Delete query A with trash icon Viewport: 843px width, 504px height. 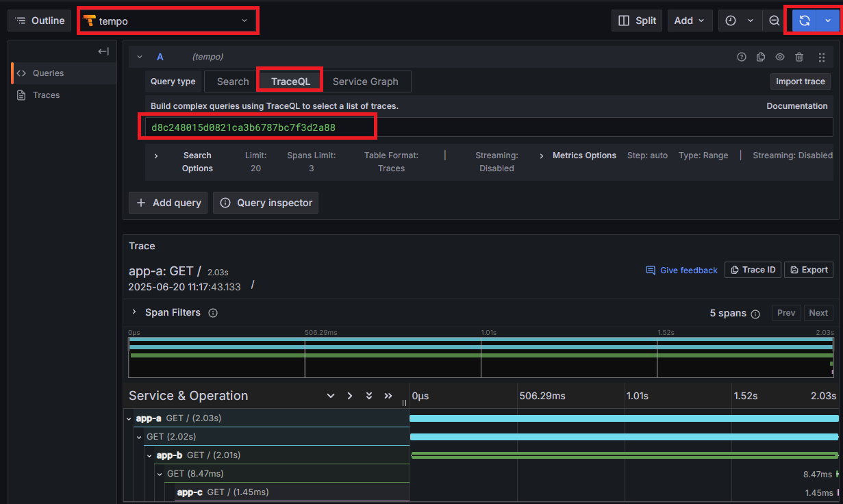[x=798, y=57]
